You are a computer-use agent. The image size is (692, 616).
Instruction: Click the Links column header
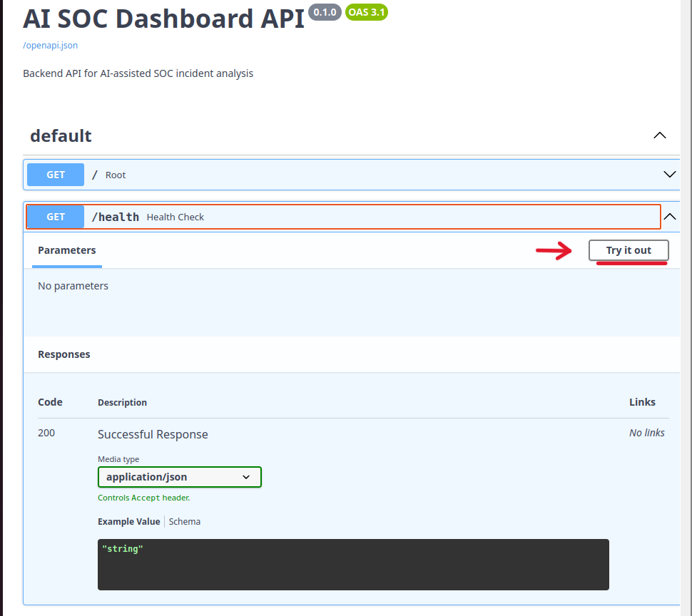coord(642,402)
